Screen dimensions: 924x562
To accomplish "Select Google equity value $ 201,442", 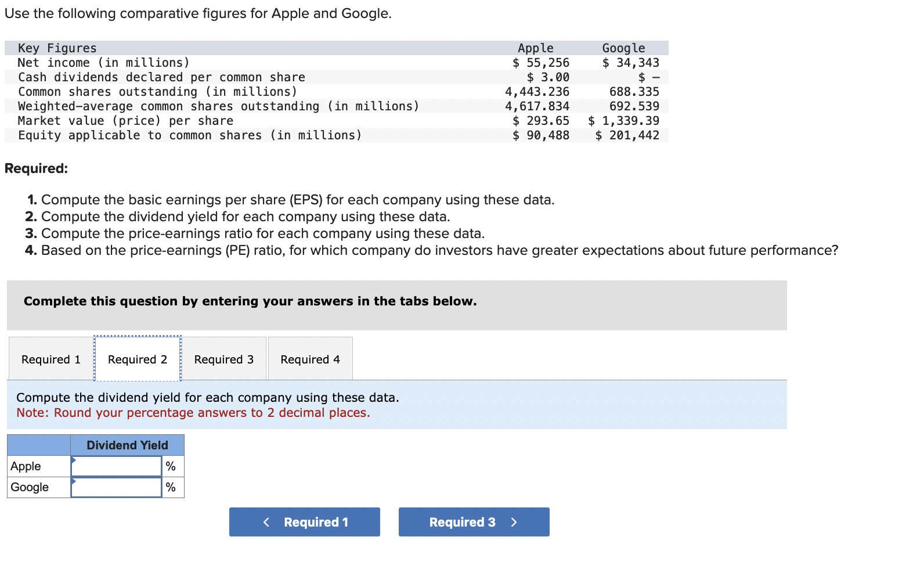I will pos(627,135).
